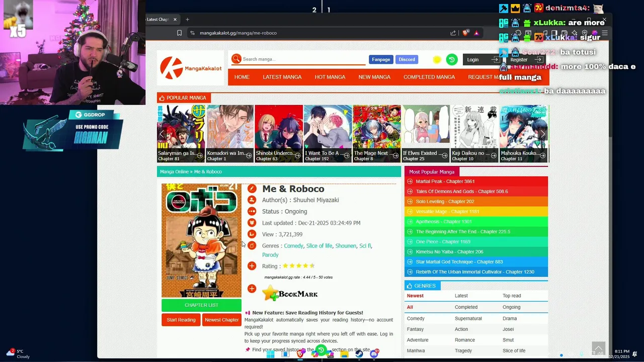Image resolution: width=644 pixels, height=362 pixels.
Task: Open COMPLETED MANGA in navigation menu
Action: (x=429, y=77)
